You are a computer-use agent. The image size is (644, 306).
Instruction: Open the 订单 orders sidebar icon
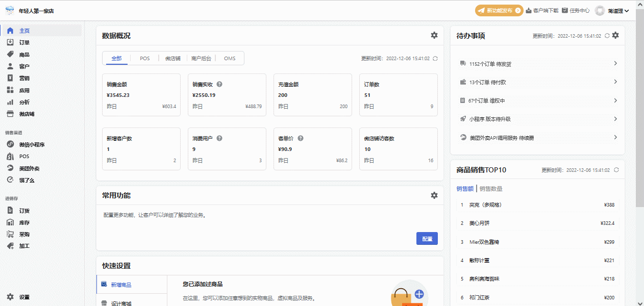click(10, 42)
